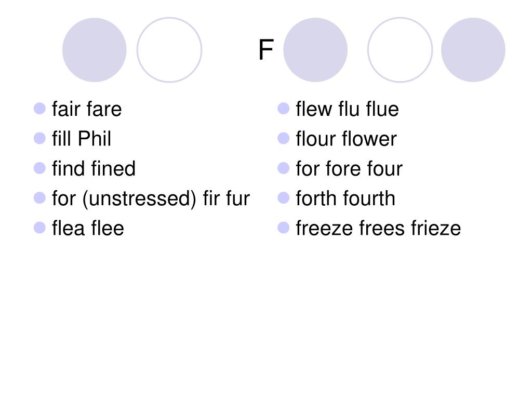Click the bullet beside flew flu flue
Screen dimensions: 532x399
pyautogui.click(x=283, y=109)
